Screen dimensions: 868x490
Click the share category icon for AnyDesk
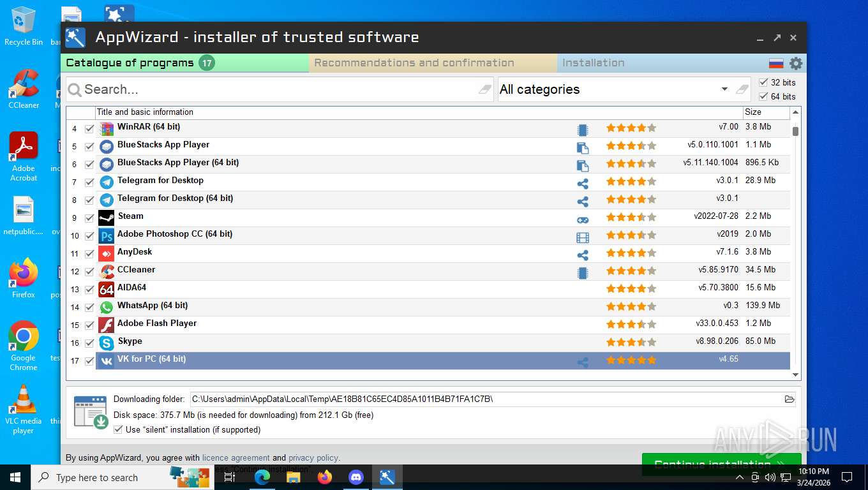[x=583, y=255]
